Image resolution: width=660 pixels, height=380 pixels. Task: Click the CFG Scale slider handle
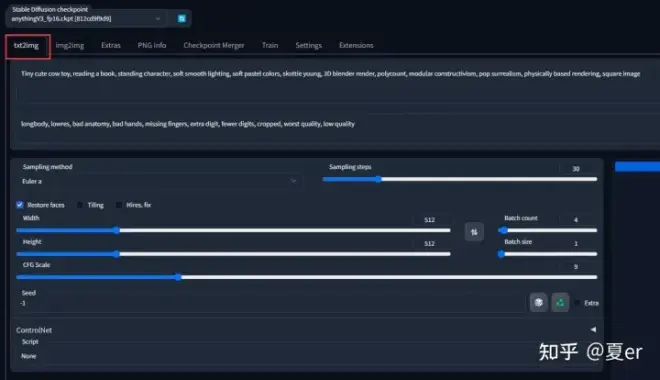coord(178,277)
